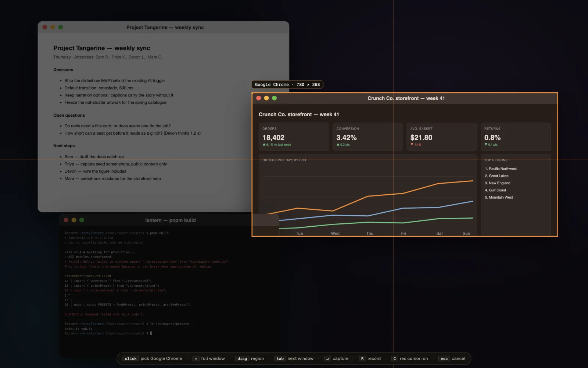Click the 'Project Tangerine — weekly sync' notes heading
Screen dimensions: 588x368
click(x=101, y=48)
